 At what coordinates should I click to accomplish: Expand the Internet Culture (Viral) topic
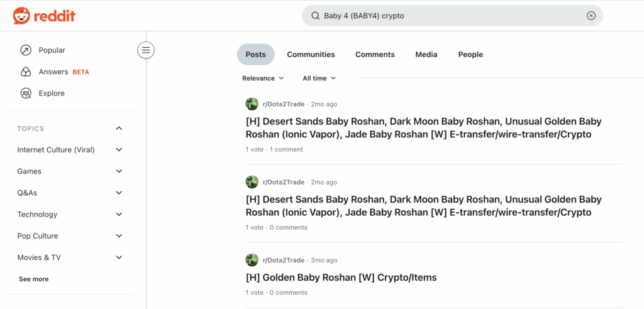click(x=119, y=150)
